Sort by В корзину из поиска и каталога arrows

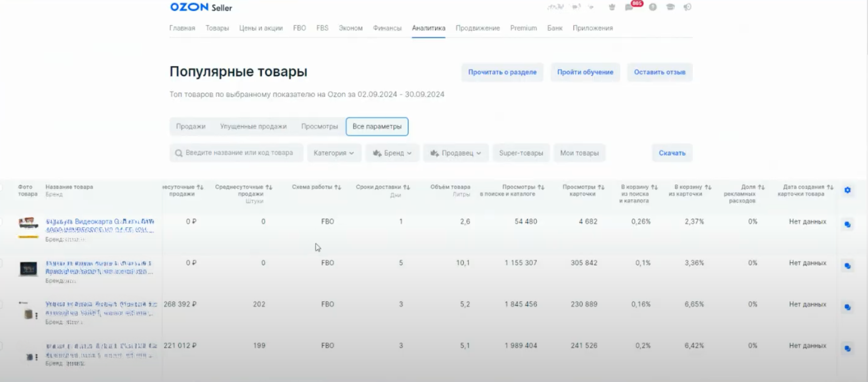[654, 187]
